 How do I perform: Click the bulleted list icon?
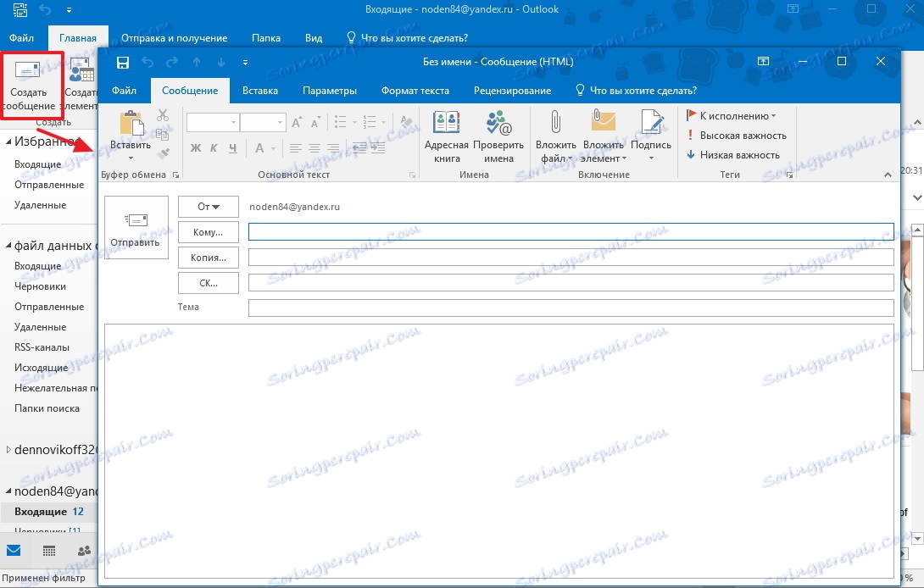point(341,122)
